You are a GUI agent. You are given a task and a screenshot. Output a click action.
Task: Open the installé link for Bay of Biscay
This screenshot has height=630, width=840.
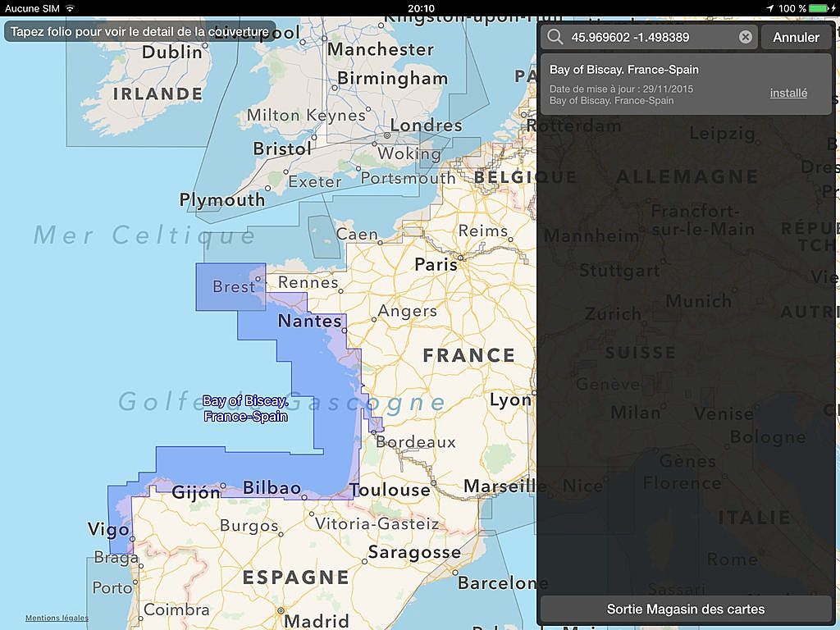tap(788, 93)
